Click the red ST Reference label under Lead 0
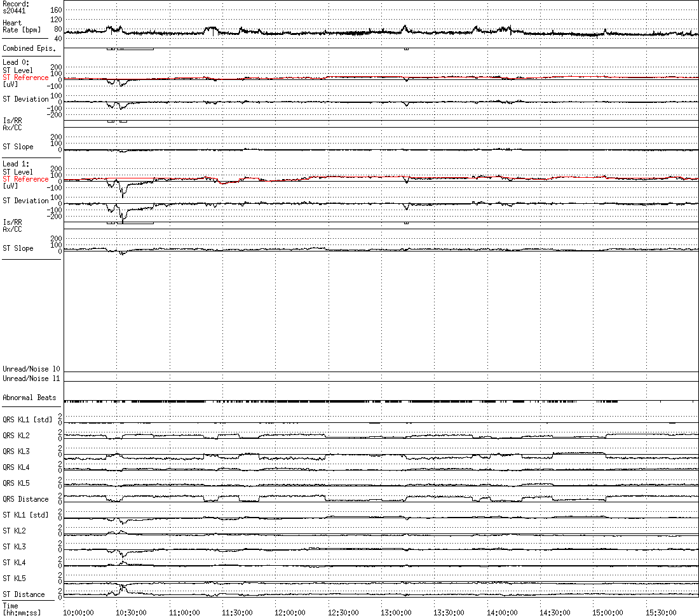Viewport: 699px width, 616px height. [x=25, y=77]
